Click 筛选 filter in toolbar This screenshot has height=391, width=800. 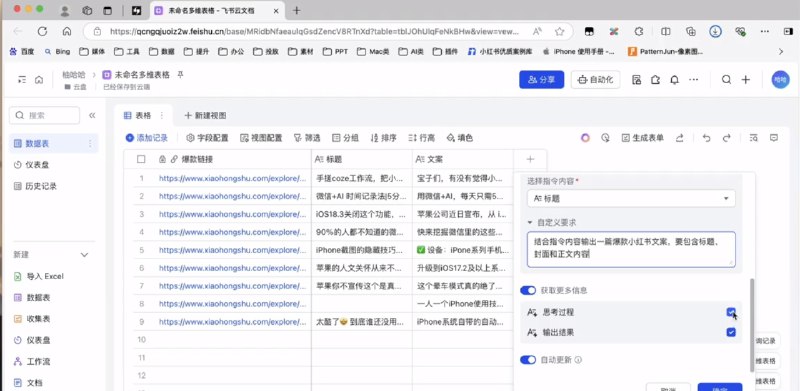coord(307,138)
